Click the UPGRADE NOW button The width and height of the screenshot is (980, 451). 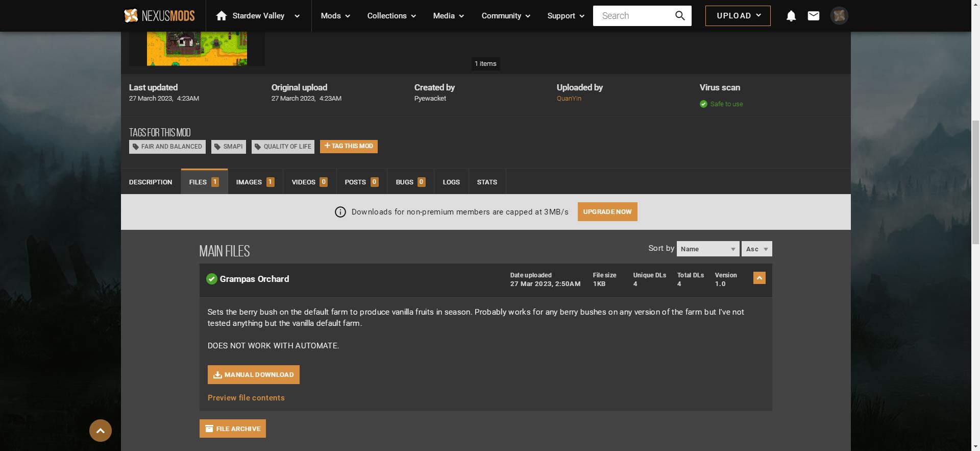pos(607,212)
